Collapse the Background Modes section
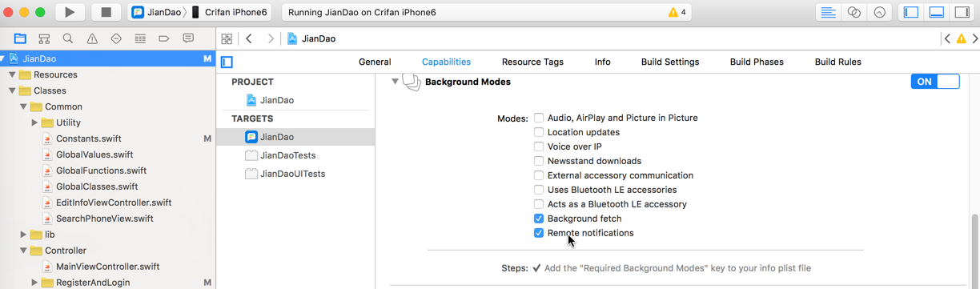This screenshot has height=289, width=980. click(395, 82)
